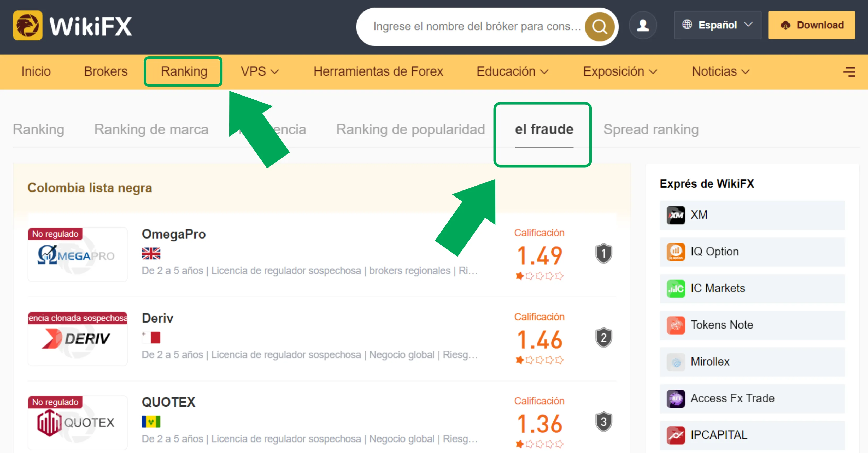Click OmegaPro star rating
This screenshot has width=868, height=453.
coord(539,276)
